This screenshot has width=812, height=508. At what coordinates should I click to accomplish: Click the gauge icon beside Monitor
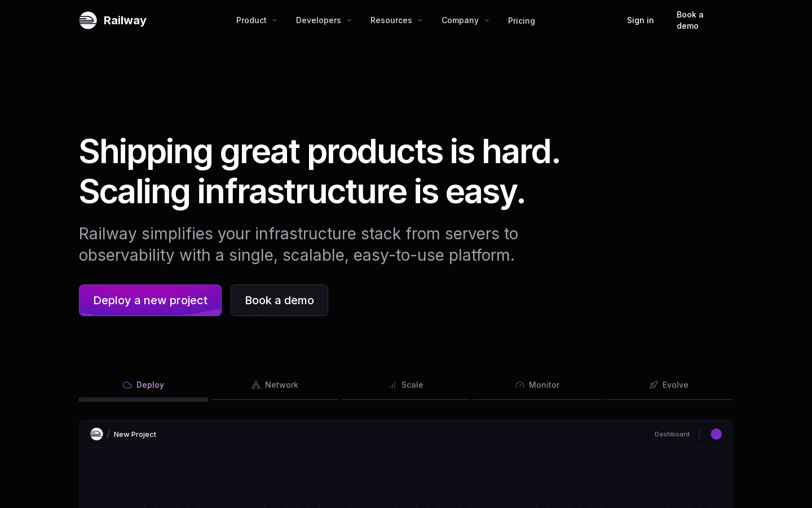point(520,385)
